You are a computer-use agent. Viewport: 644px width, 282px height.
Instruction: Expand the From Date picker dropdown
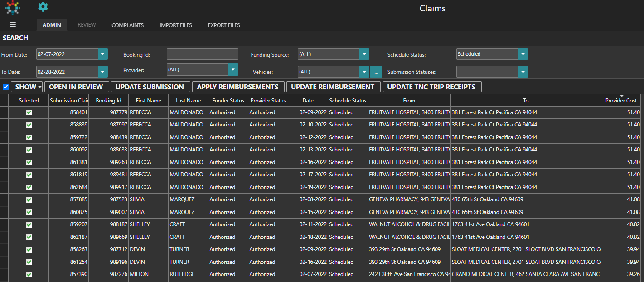(103, 54)
